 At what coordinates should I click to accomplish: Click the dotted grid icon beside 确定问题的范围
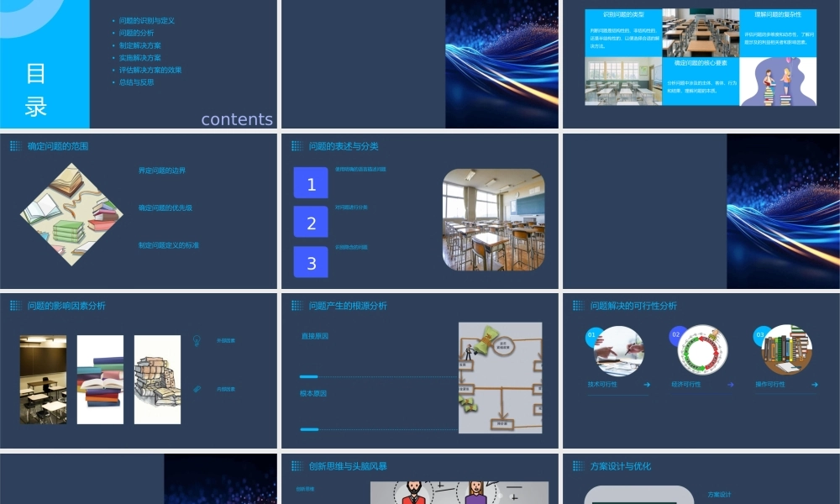(x=15, y=145)
